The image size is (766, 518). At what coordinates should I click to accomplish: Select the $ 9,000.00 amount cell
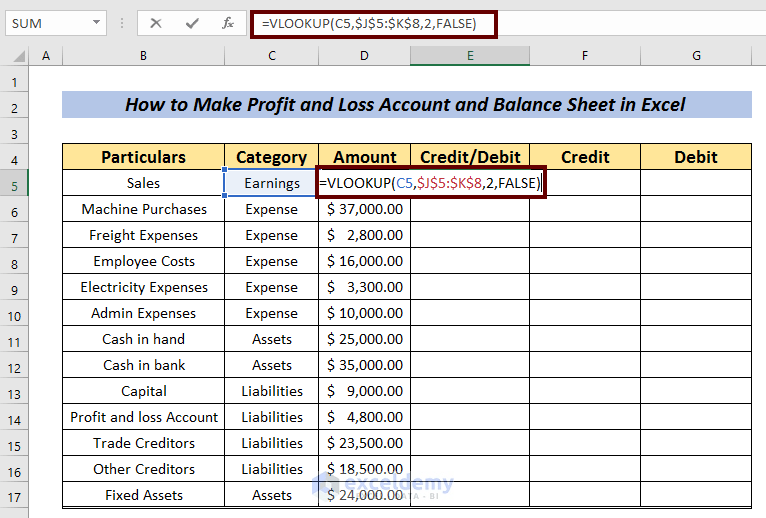pos(364,390)
